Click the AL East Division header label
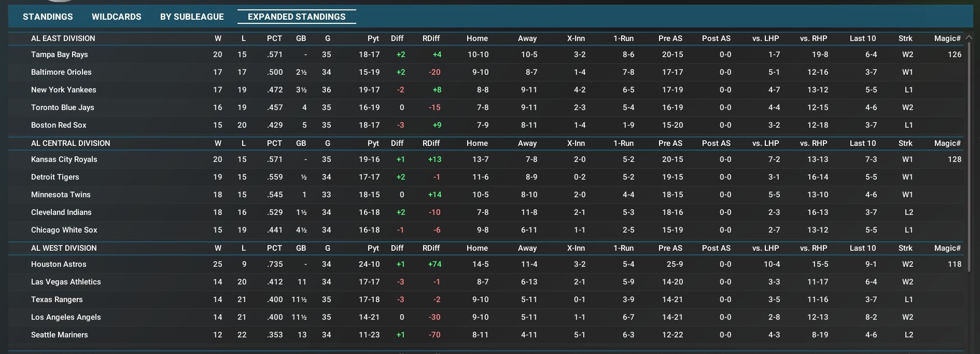Screen dimensions: 980x354 [63, 38]
